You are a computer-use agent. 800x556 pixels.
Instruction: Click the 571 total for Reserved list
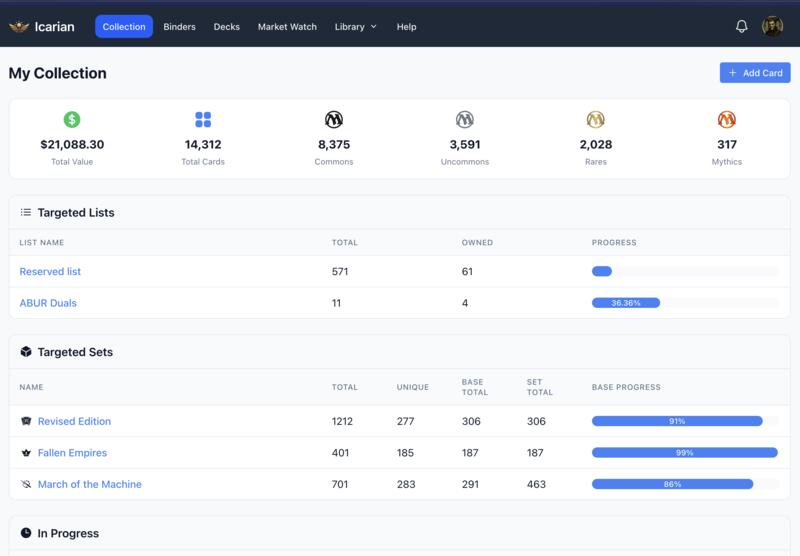340,271
